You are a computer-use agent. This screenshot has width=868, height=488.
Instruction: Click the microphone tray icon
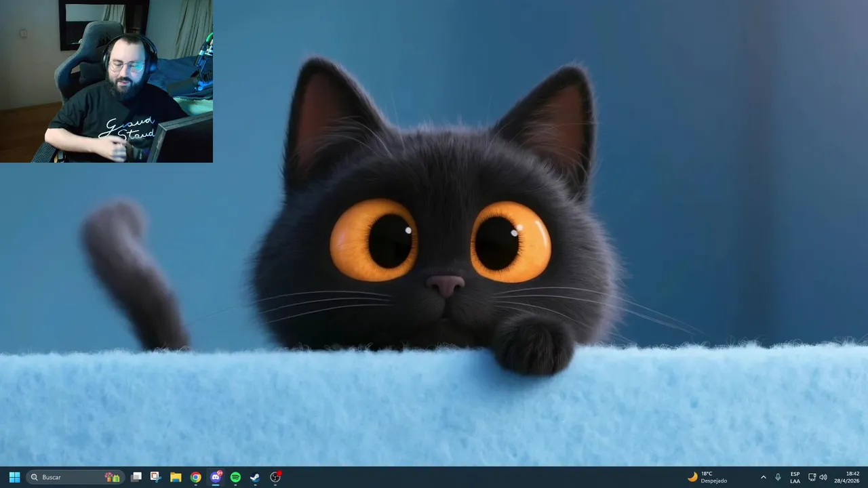(x=778, y=477)
